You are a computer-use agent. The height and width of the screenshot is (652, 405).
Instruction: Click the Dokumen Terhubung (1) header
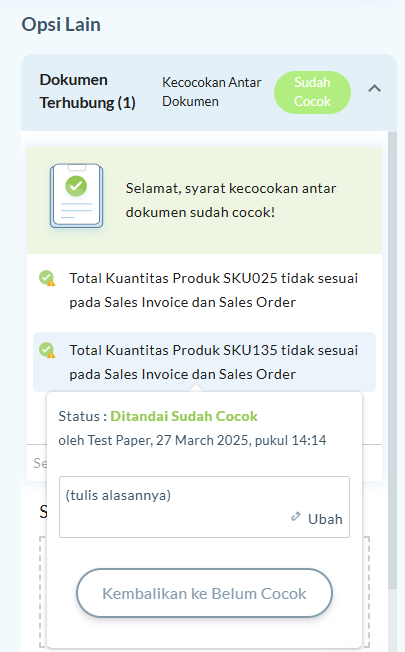[x=87, y=91]
